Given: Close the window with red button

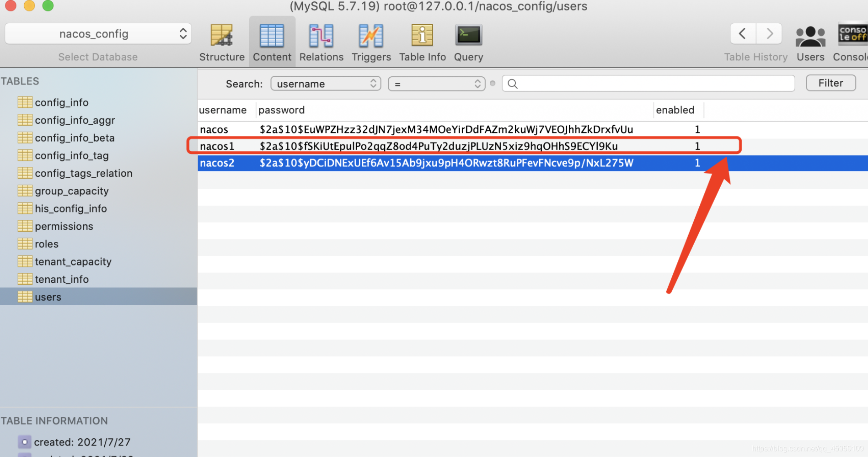Looking at the screenshot, I should click(x=11, y=5).
